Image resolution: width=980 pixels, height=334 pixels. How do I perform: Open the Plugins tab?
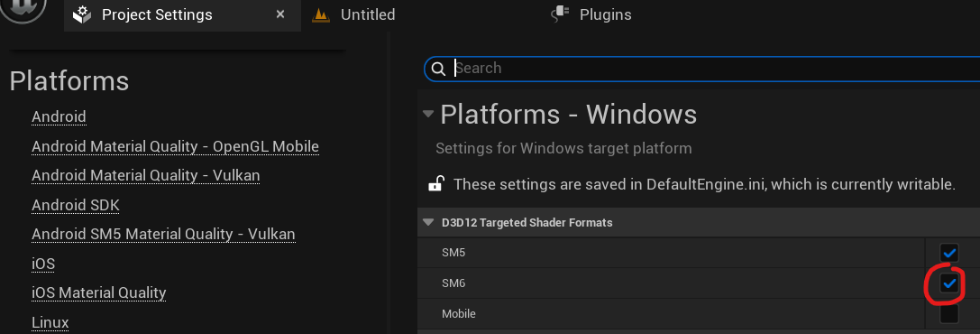pyautogui.click(x=605, y=14)
